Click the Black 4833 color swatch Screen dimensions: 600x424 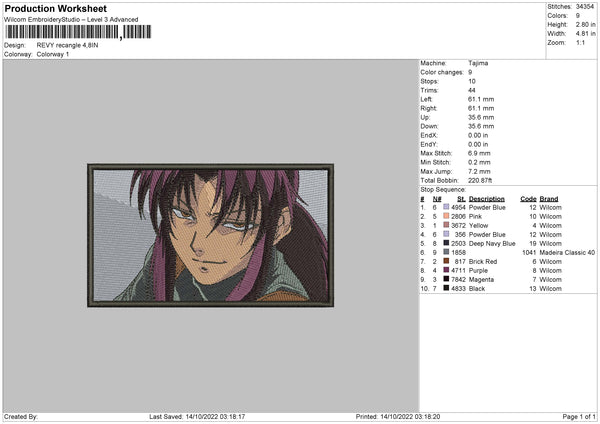(446, 288)
